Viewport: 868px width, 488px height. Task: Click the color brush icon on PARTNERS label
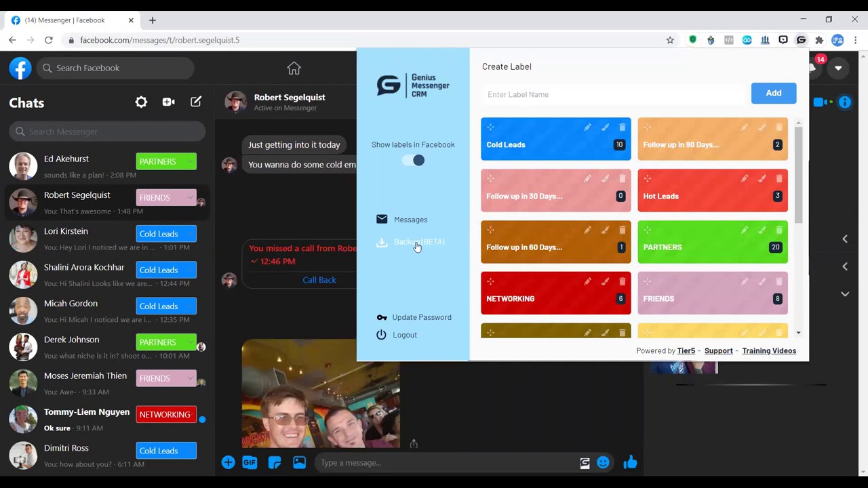(x=762, y=230)
